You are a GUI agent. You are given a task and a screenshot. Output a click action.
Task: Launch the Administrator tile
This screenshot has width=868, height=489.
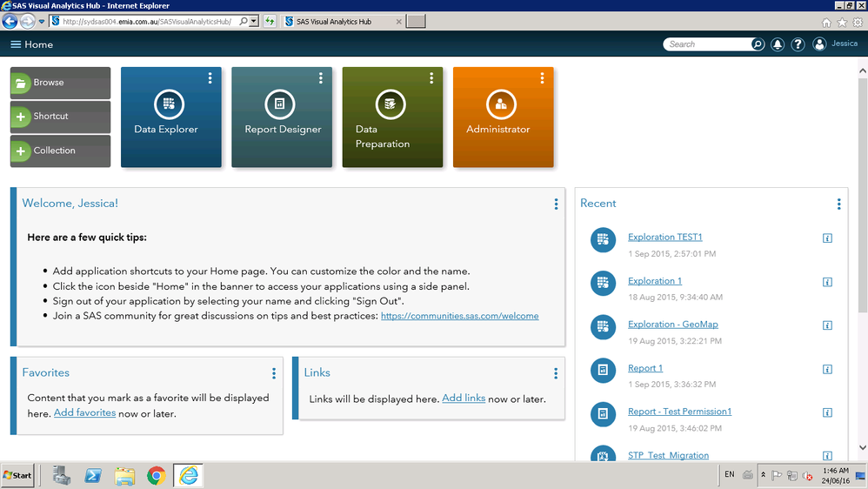pos(504,117)
